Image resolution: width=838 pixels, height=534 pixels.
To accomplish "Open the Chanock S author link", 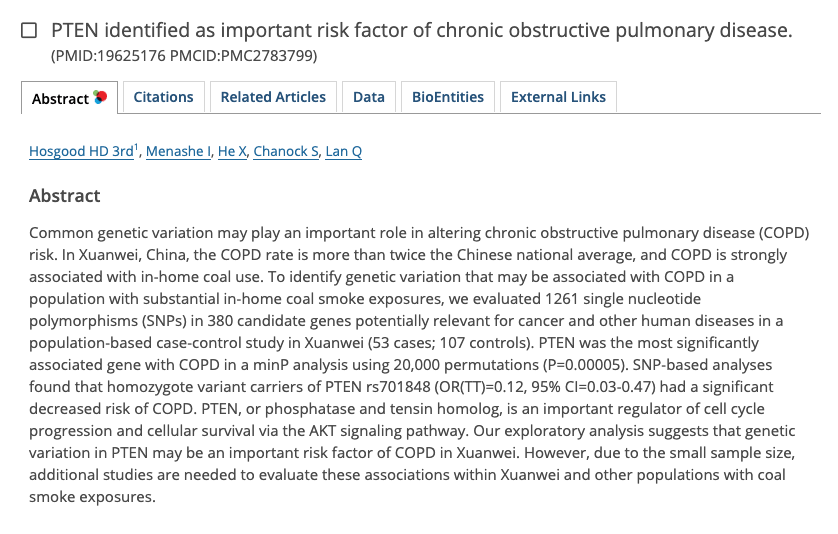I will (286, 151).
